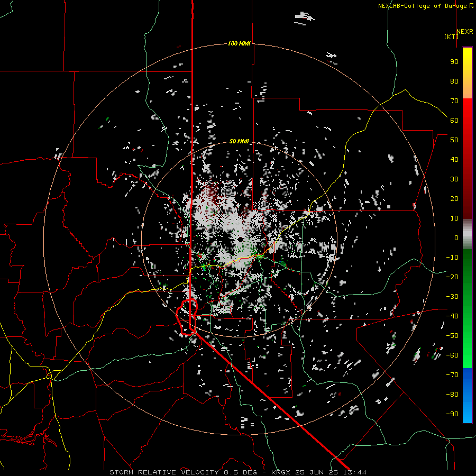
Task: Click the 0.5 DEG elevation text in footer
Action: pos(240,472)
